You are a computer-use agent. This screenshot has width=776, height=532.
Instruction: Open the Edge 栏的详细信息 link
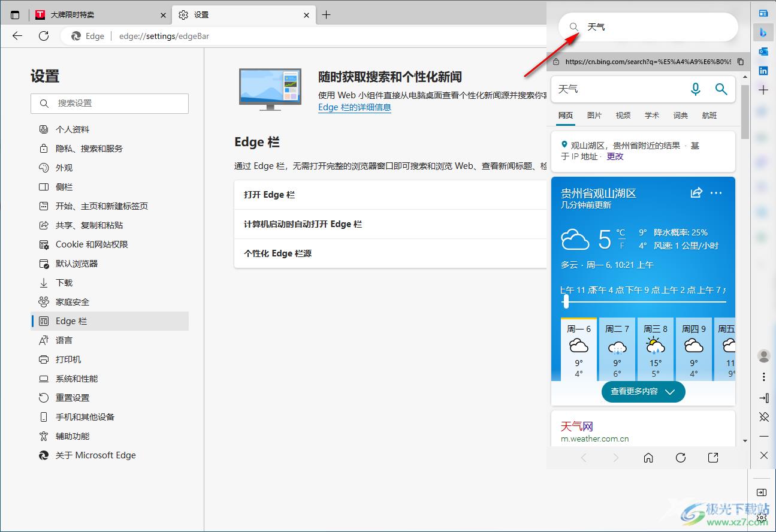coord(355,107)
